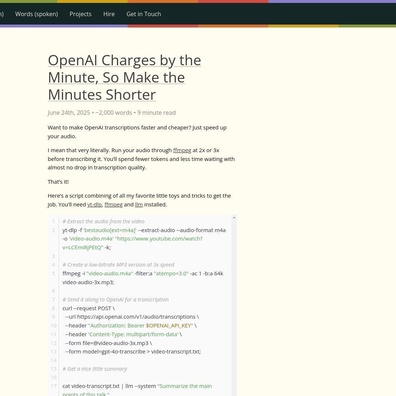Click 'June 24th, 2025' date text

click(69, 113)
